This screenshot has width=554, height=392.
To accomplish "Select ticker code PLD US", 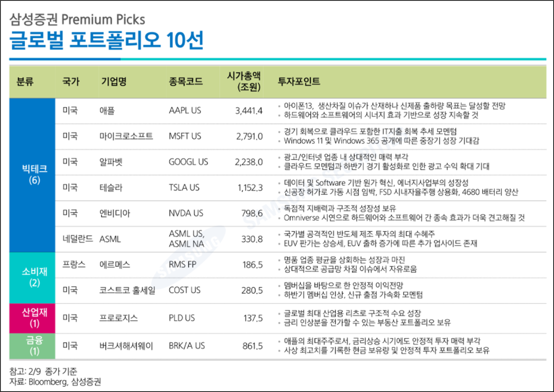I will [x=182, y=318].
